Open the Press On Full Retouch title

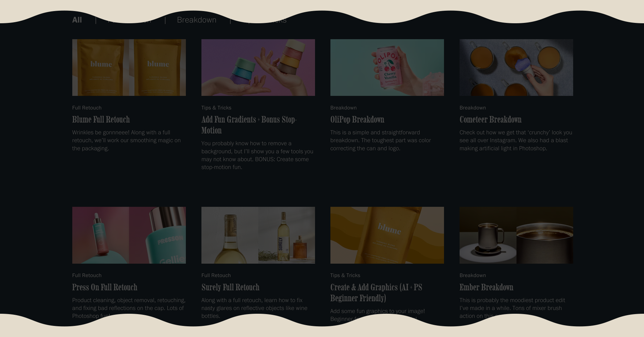[104, 287]
